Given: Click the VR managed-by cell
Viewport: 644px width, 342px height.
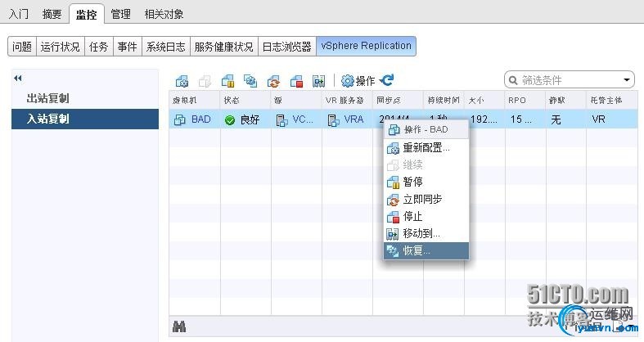Looking at the screenshot, I should point(612,119).
